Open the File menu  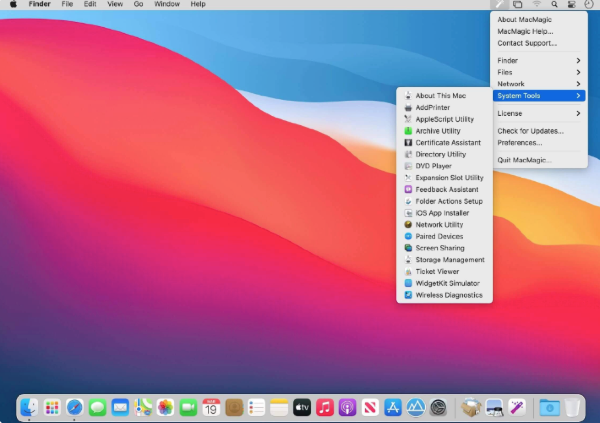click(67, 4)
